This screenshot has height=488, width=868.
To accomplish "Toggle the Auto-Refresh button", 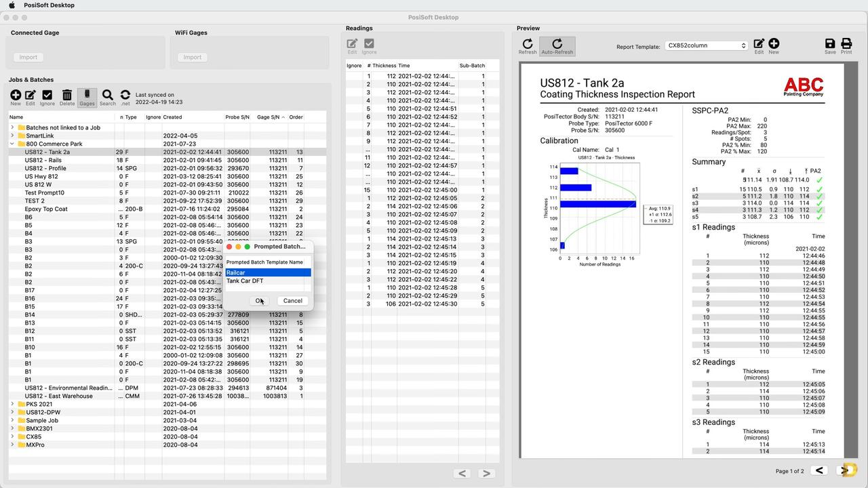I will 557,46.
